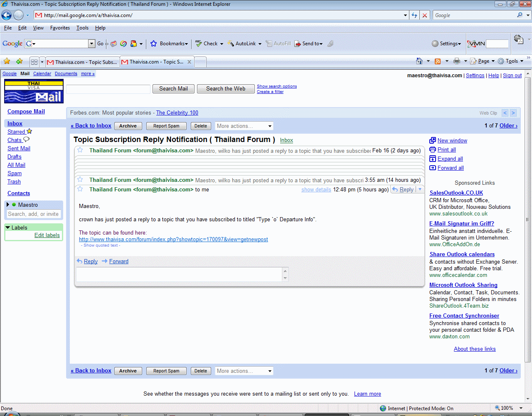Click the mail search input field
532x416 pixels.
[108, 89]
